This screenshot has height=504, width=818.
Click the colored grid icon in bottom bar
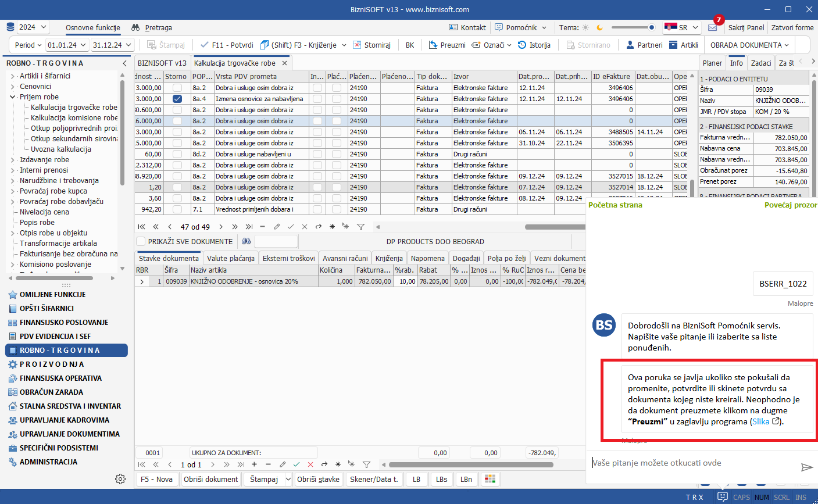[x=491, y=479]
